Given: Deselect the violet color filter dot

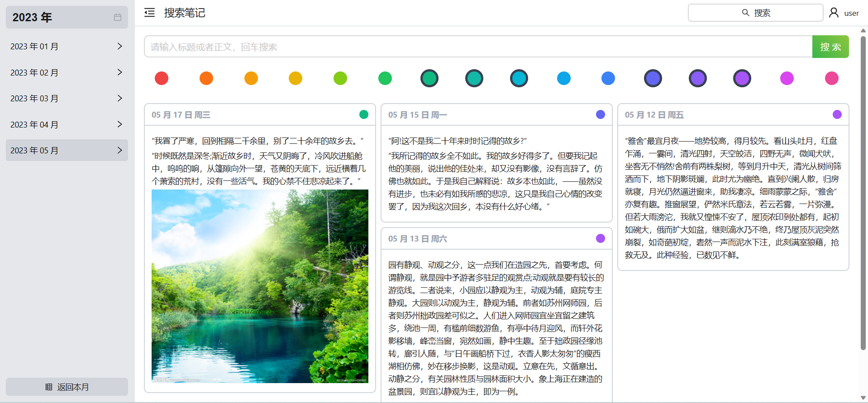Looking at the screenshot, I should 698,78.
